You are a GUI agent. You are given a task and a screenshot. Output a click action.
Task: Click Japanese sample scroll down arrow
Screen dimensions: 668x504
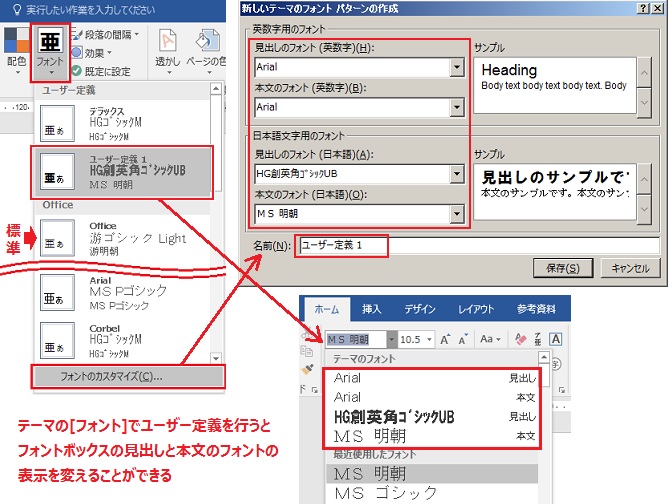tap(645, 209)
